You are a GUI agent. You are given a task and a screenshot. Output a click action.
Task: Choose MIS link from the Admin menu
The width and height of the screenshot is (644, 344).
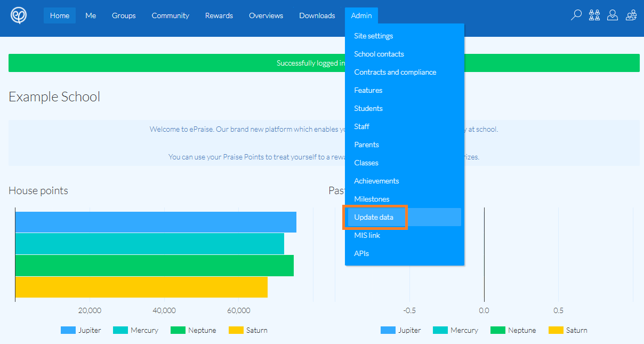click(x=367, y=235)
